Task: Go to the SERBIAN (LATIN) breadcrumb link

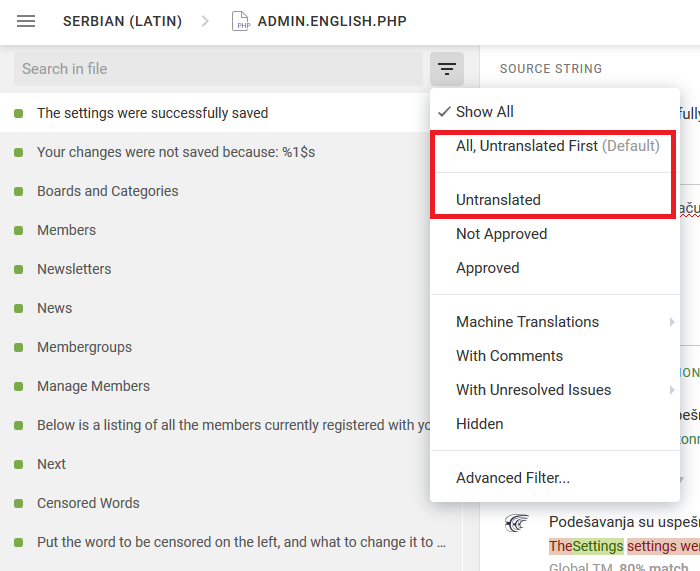Action: (x=122, y=21)
